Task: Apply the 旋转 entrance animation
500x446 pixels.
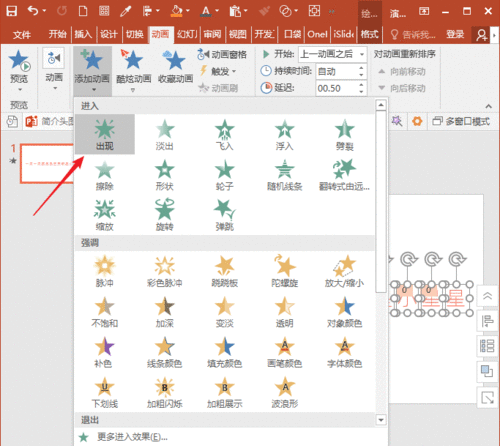Action: 165,215
